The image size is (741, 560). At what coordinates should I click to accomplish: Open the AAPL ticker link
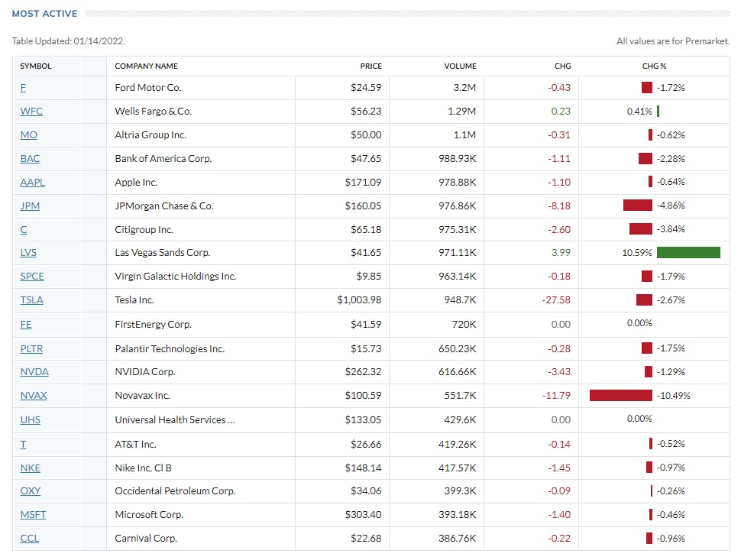pos(33,182)
